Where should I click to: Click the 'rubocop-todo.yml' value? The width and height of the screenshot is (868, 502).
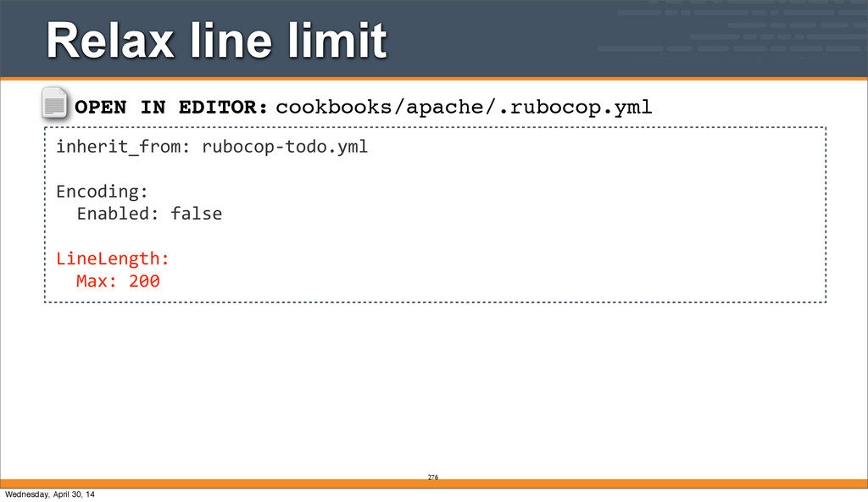[x=285, y=147]
